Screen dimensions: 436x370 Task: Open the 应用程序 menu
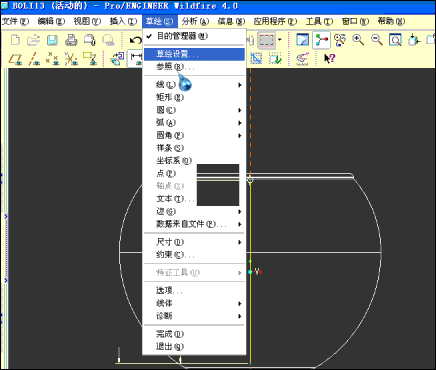pos(275,22)
